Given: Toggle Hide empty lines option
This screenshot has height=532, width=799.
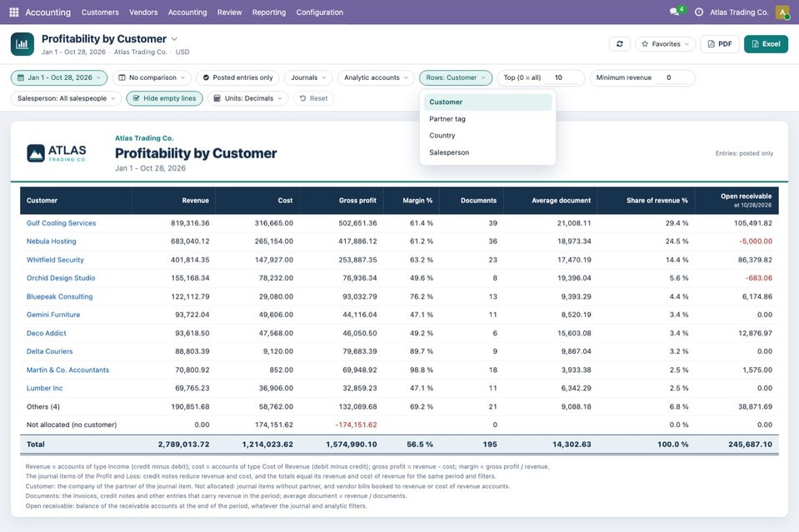Looking at the screenshot, I should tap(164, 98).
